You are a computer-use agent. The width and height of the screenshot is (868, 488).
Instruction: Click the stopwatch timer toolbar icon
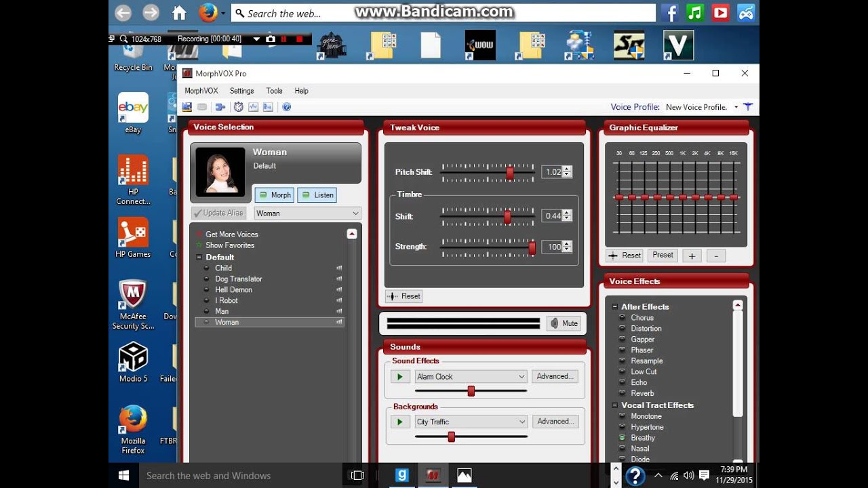[239, 107]
